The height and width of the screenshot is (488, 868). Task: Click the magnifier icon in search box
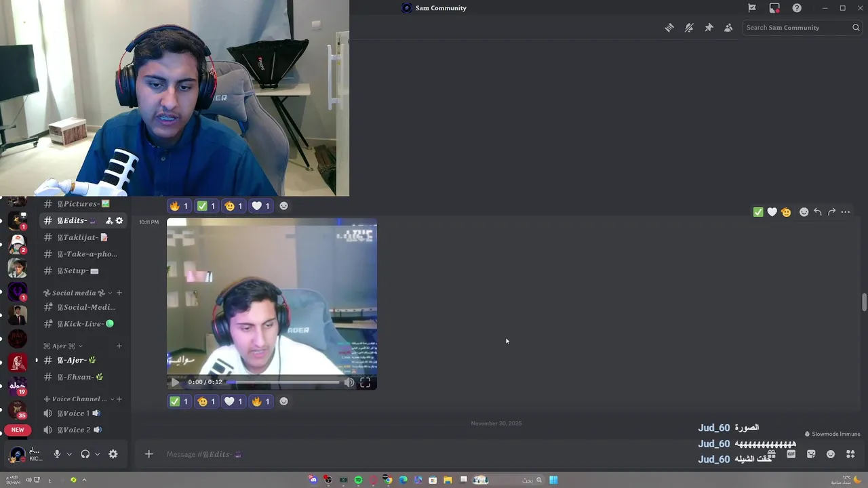(x=856, y=28)
